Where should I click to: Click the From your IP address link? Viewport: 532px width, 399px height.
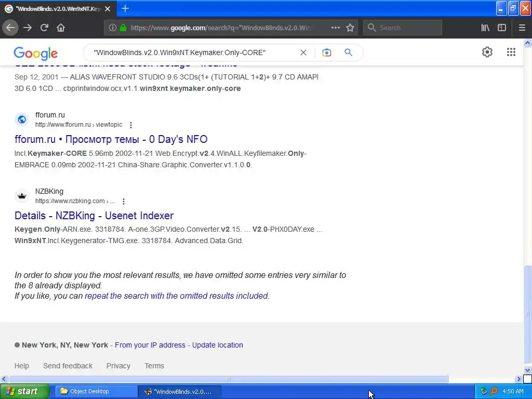point(150,345)
